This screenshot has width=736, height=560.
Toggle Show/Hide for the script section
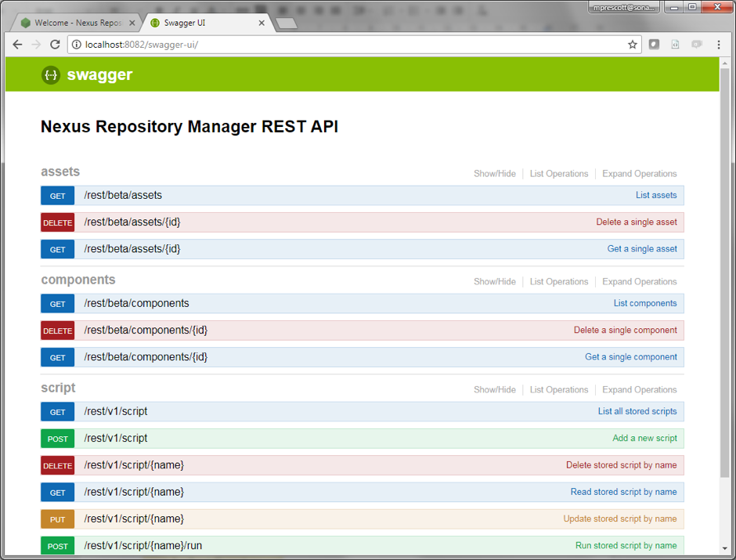tap(494, 390)
